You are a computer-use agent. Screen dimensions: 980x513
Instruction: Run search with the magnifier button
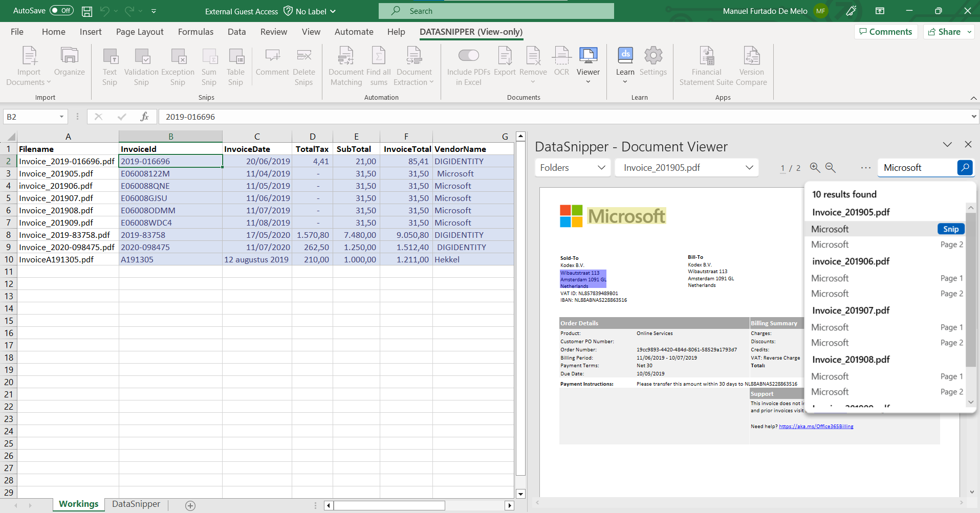click(x=965, y=168)
